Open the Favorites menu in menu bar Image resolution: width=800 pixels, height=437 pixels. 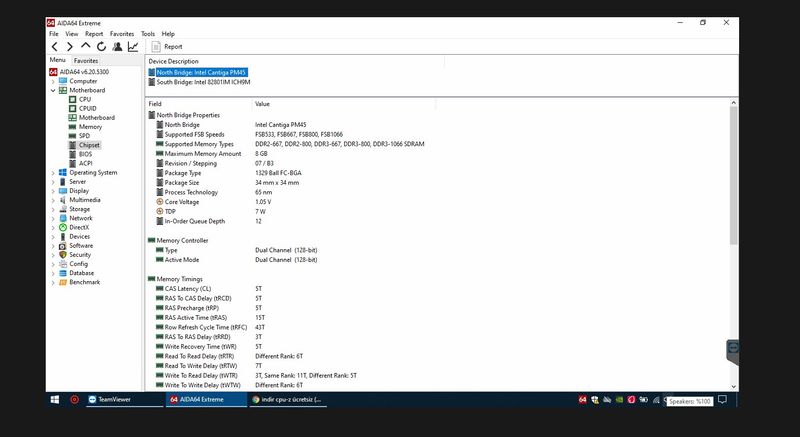point(122,34)
